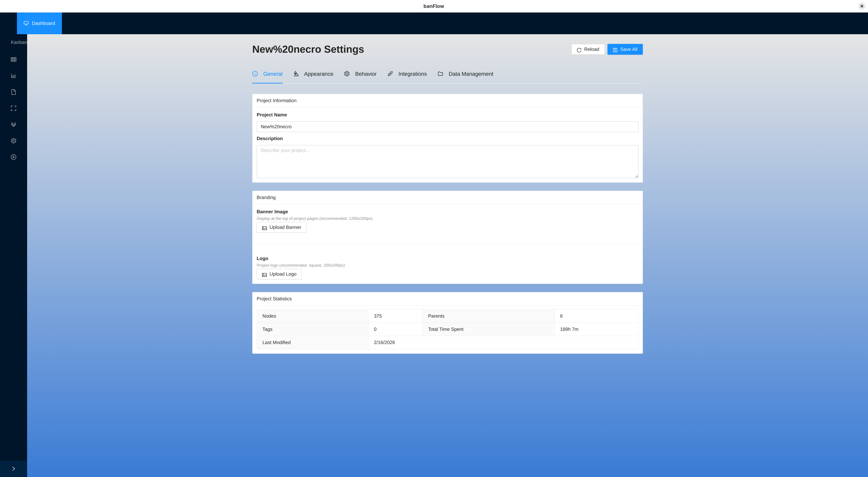Viewport: 868px width, 477px height.
Task: Switch to the Appearance tab
Action: [x=313, y=74]
